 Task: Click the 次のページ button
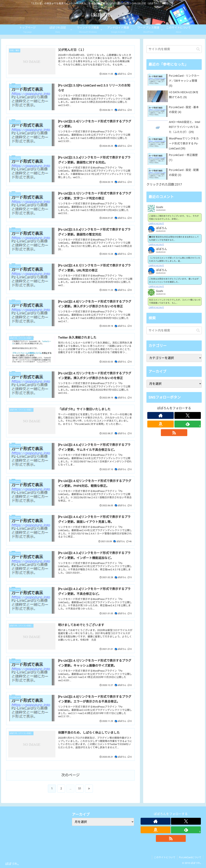click(70, 775)
